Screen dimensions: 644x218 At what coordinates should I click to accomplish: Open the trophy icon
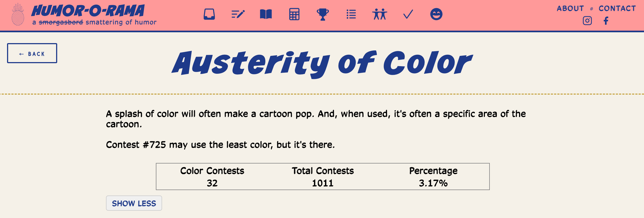tap(323, 14)
